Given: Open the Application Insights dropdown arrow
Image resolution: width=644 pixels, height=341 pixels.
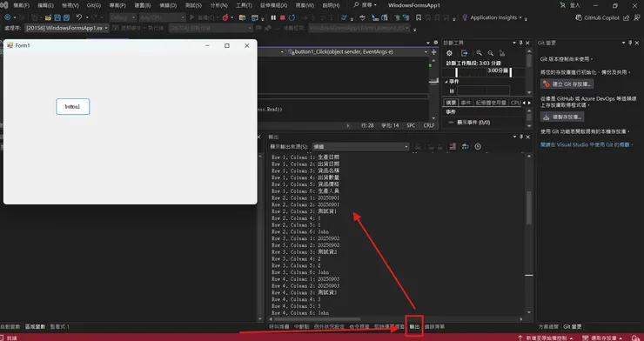Looking at the screenshot, I should (520, 17).
